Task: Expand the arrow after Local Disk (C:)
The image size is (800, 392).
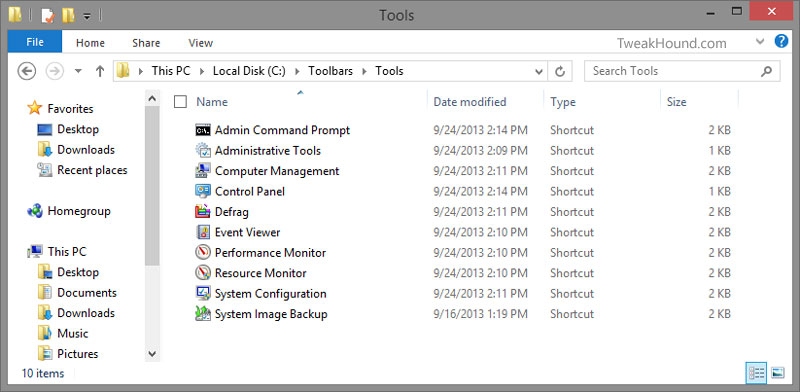Action: coord(297,71)
